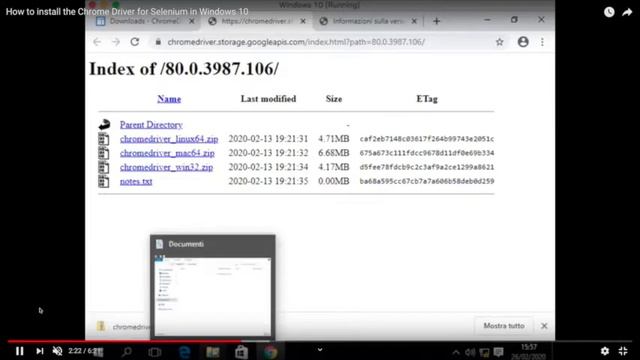The width and height of the screenshot is (640, 360).
Task: Click the system tray speaker icon
Action: [470, 352]
